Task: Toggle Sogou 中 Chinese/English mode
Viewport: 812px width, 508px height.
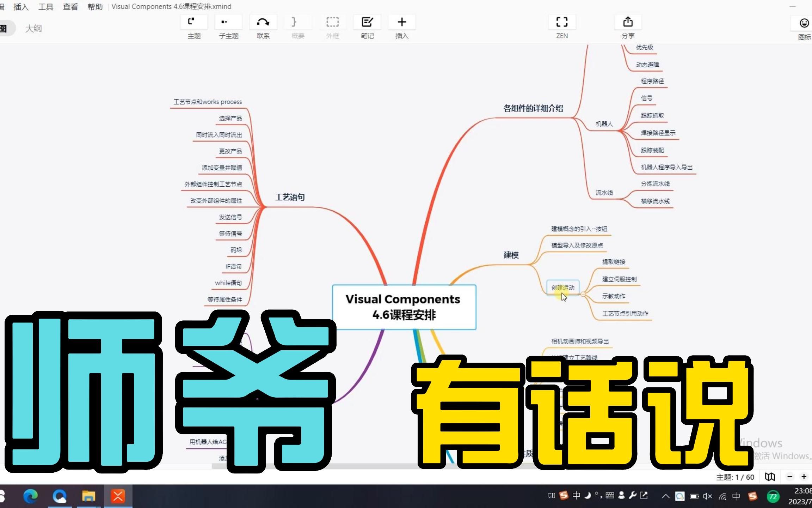Action: coord(576,495)
